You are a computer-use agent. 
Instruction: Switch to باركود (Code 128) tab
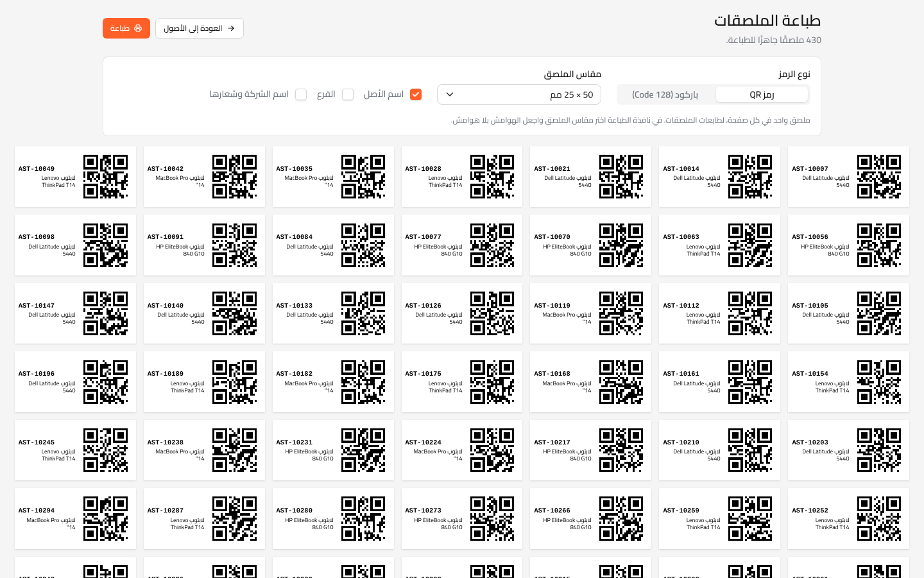pos(665,94)
